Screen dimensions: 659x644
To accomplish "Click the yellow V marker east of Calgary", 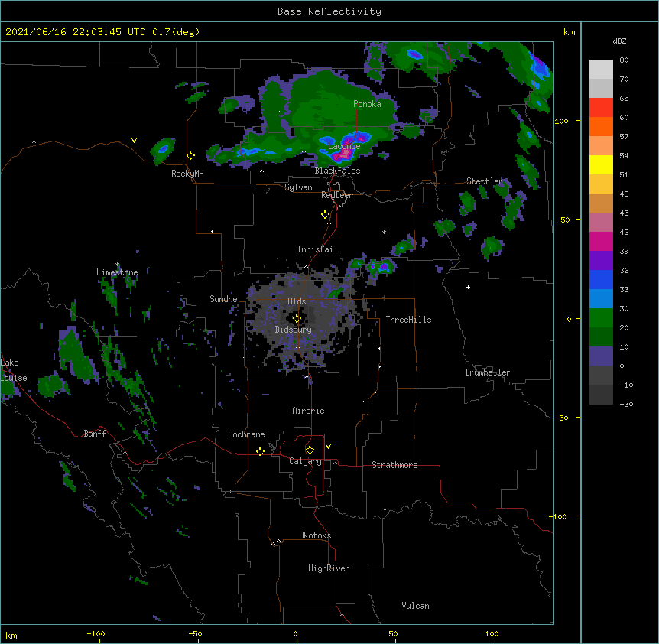I will (x=328, y=447).
